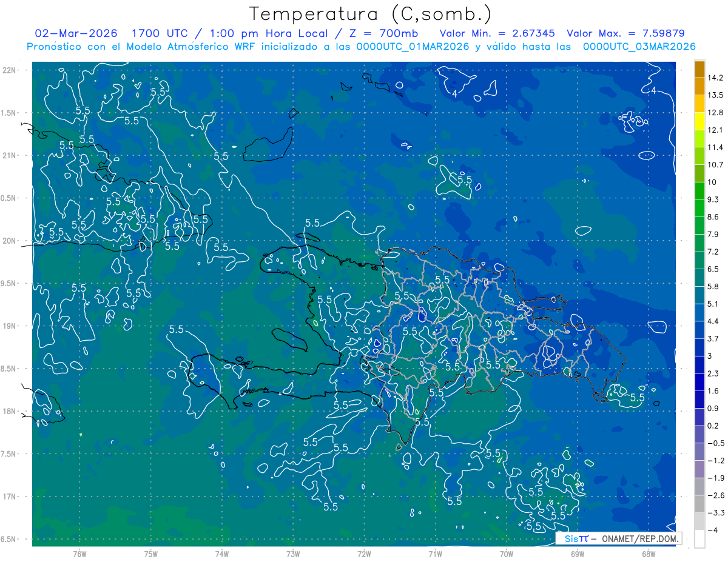
Task: Click the colorbar label "14.2"
Action: point(715,78)
